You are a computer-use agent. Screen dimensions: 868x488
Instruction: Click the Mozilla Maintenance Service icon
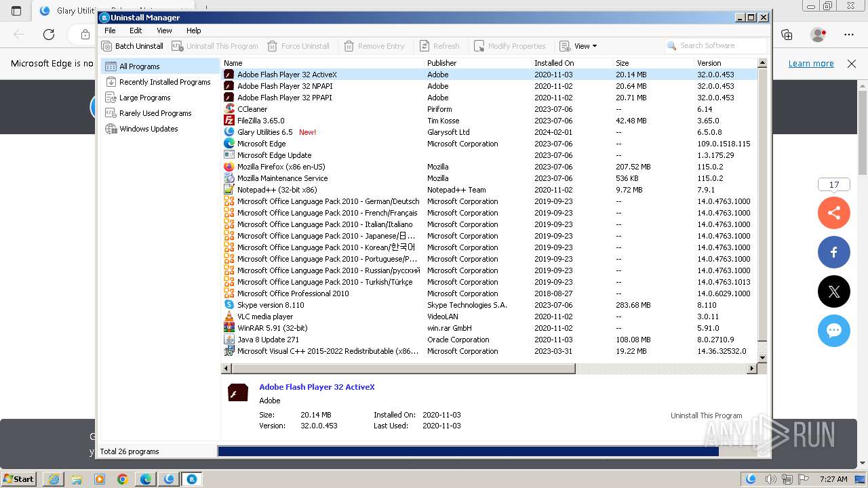pyautogui.click(x=229, y=178)
